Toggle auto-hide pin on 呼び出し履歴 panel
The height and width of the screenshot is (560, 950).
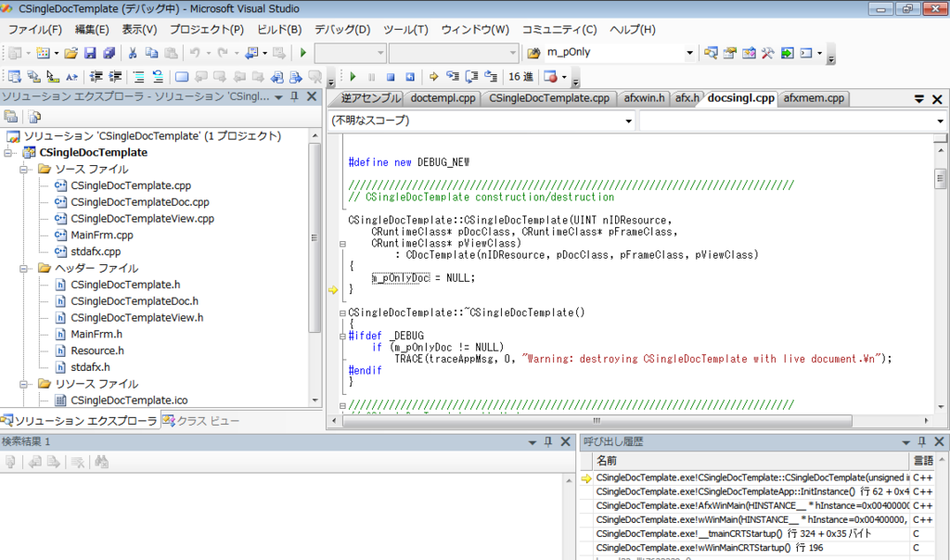921,442
